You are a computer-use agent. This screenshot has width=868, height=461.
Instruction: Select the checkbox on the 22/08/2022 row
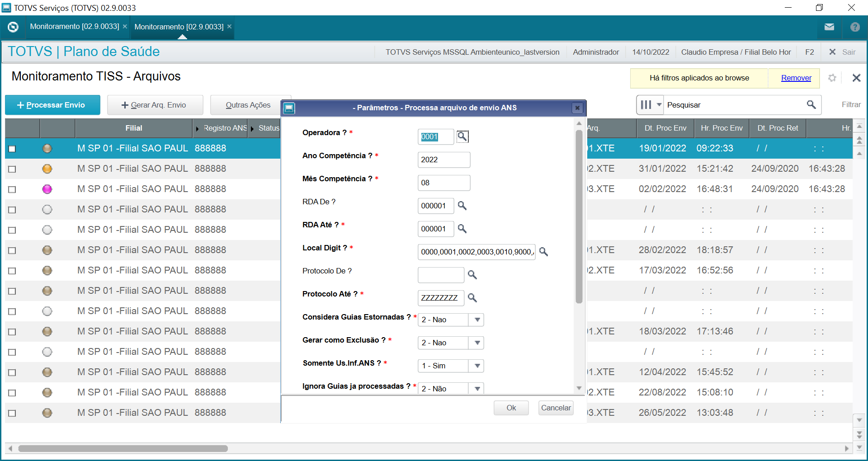(12, 393)
